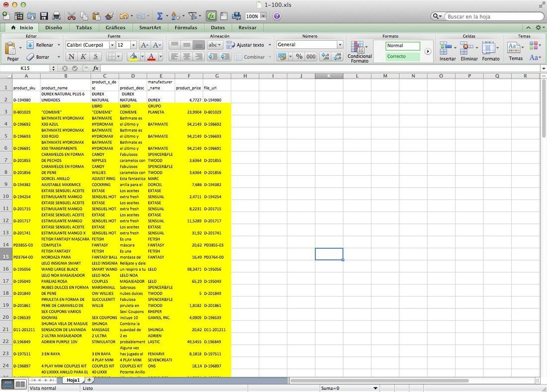Screen dimensions: 547x392
Task: Click the AutoSum sigma icon
Action: 160,16
